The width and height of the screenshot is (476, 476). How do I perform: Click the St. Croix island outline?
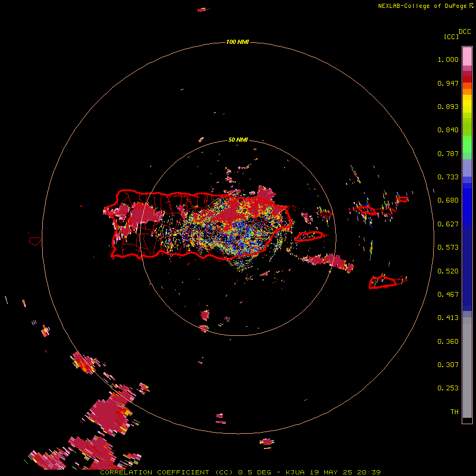pos(383,282)
